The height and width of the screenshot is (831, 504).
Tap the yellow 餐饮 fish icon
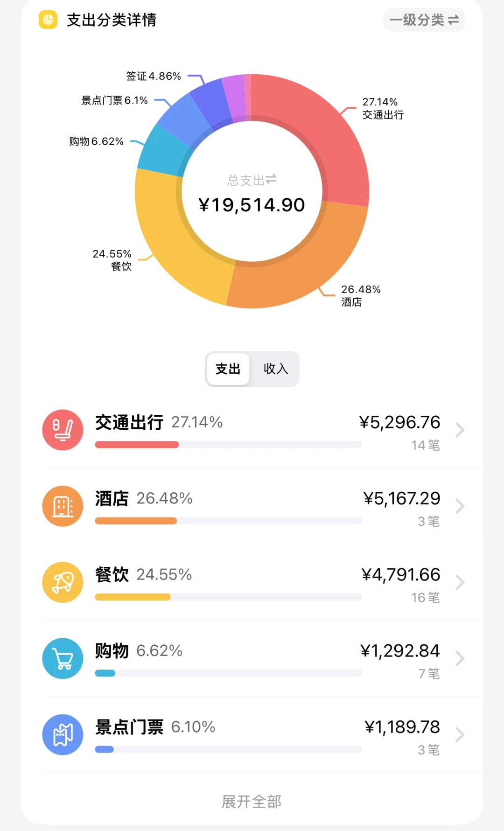[x=63, y=582]
